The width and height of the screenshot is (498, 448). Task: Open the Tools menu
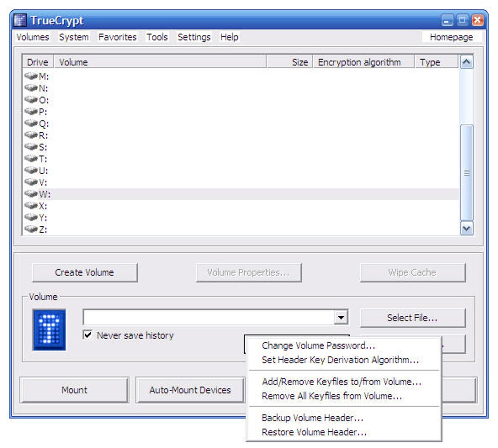click(157, 37)
